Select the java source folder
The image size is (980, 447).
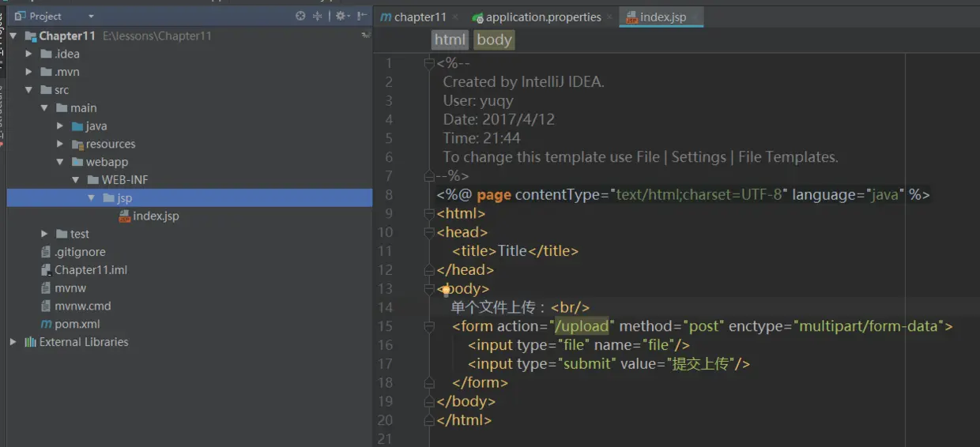[x=96, y=126]
